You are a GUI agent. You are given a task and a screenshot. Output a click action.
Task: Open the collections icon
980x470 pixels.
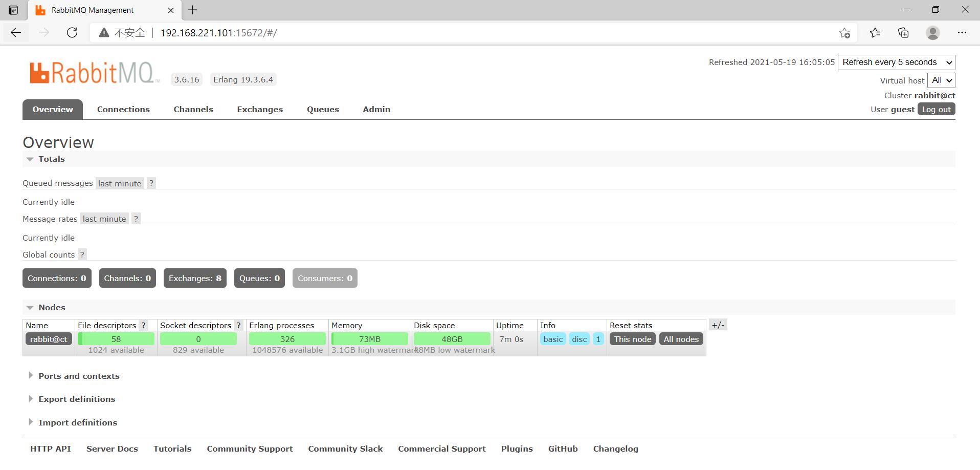903,33
